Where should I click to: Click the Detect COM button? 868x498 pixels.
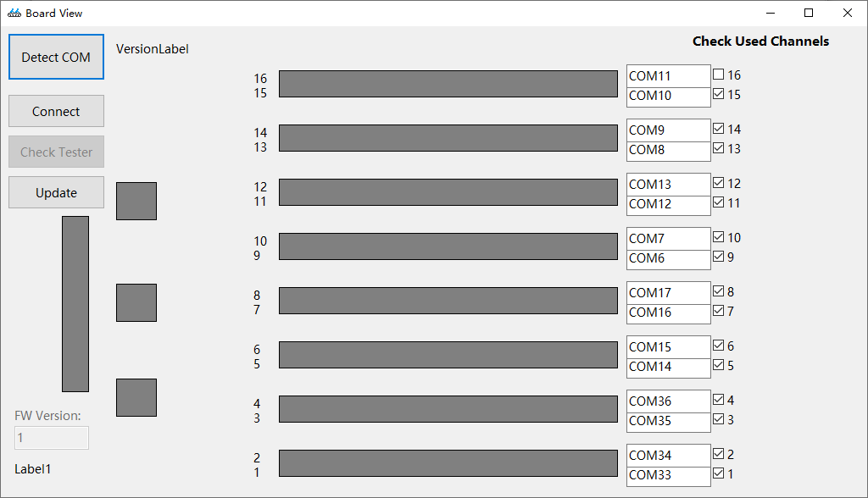click(x=56, y=57)
